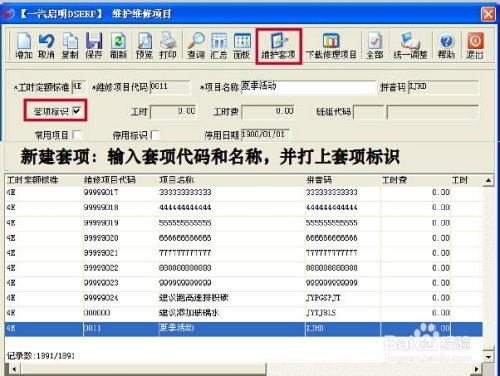Enable the 常用项目 checkbox
Screen dimensions: 500x376
click(x=77, y=135)
